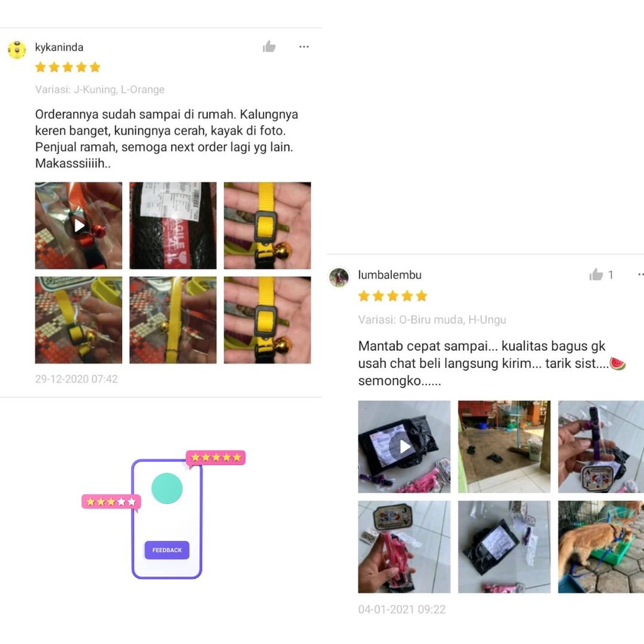Screen dimensions: 644x644
Task: Play the orange collar review video
Action: pos(79,226)
